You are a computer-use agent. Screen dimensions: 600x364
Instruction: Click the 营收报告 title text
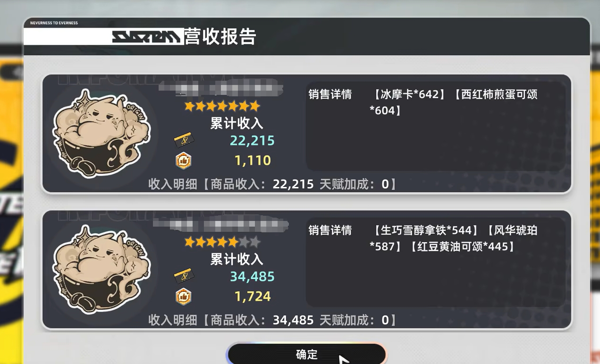point(220,37)
